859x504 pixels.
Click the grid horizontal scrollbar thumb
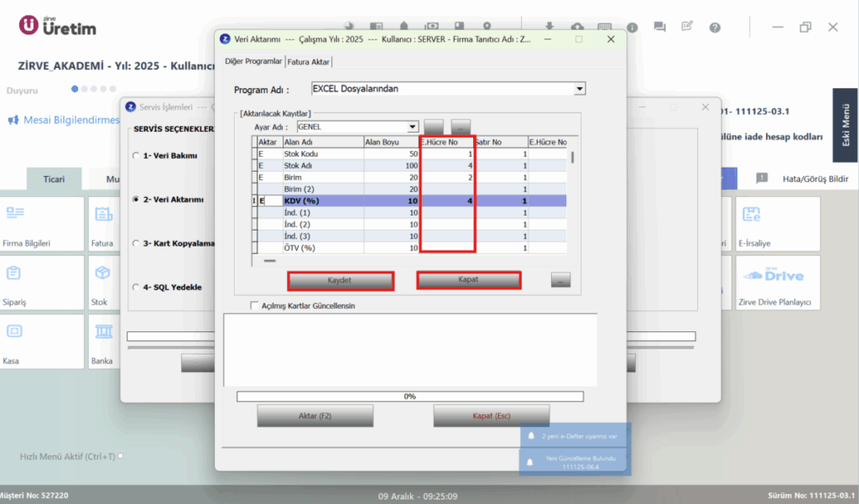click(x=269, y=261)
